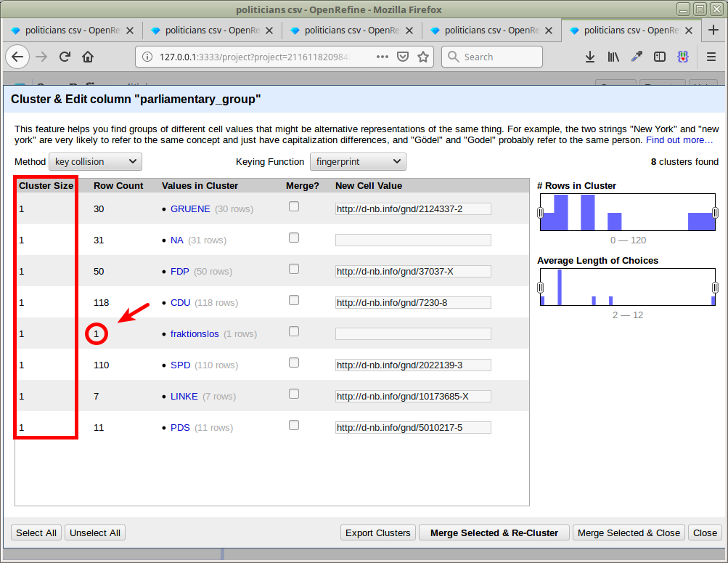Image resolution: width=728 pixels, height=563 pixels.
Task: Grab left handle of Average Length slider
Action: [x=540, y=288]
